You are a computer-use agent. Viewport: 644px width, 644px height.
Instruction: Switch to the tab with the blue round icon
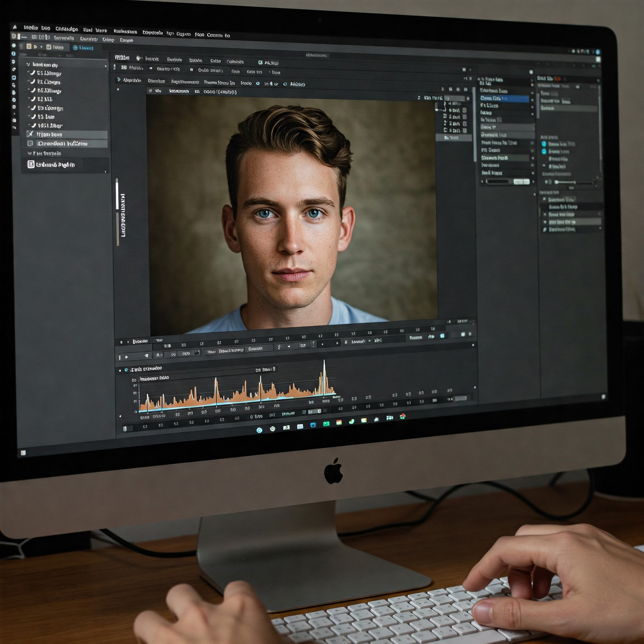(83, 48)
